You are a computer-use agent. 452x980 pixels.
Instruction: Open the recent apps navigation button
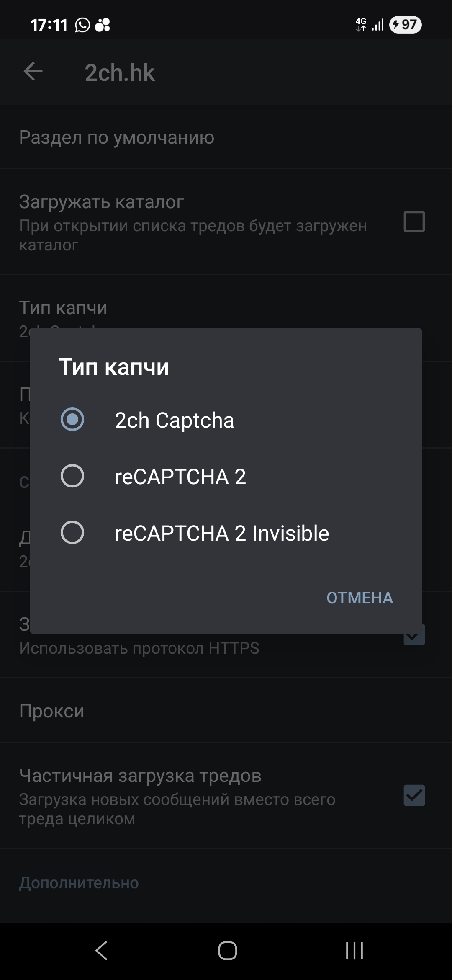click(354, 951)
